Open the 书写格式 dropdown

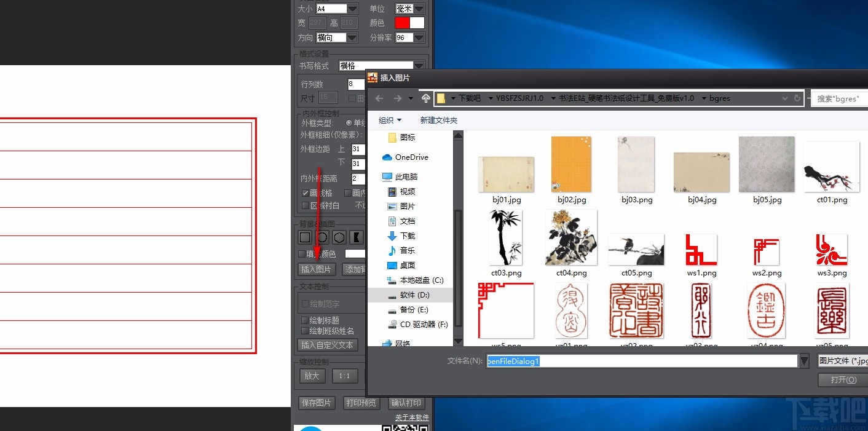tap(418, 65)
